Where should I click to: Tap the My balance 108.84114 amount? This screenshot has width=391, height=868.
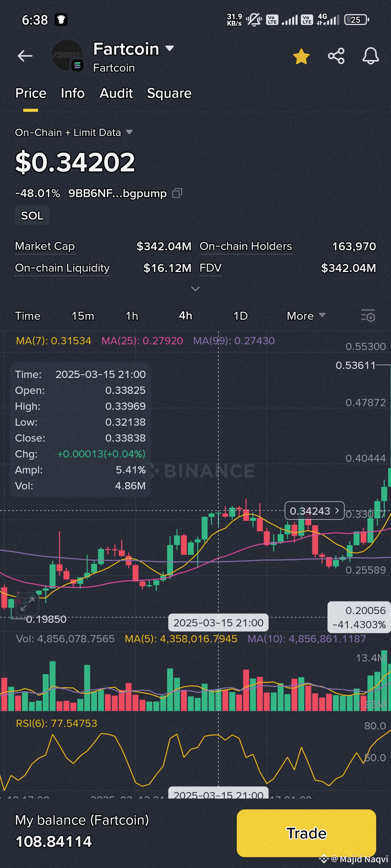click(54, 842)
